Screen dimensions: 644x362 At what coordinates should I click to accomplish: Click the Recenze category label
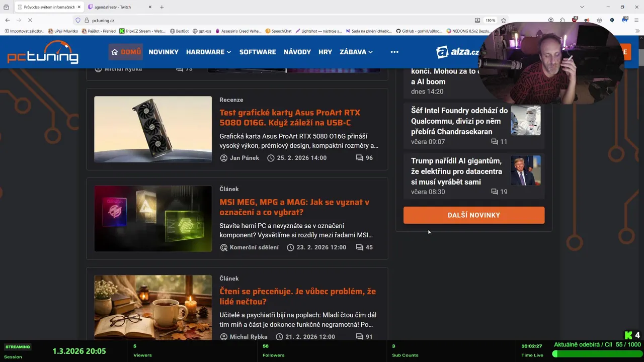(x=231, y=100)
